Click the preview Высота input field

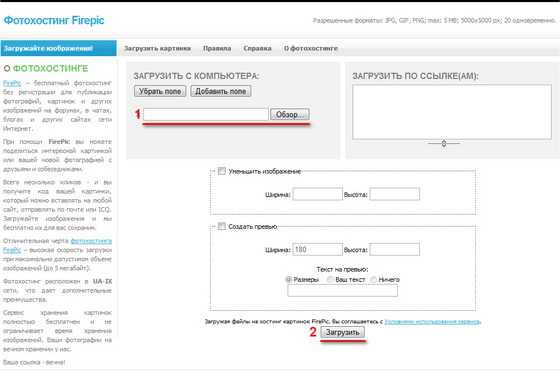pyautogui.click(x=395, y=250)
